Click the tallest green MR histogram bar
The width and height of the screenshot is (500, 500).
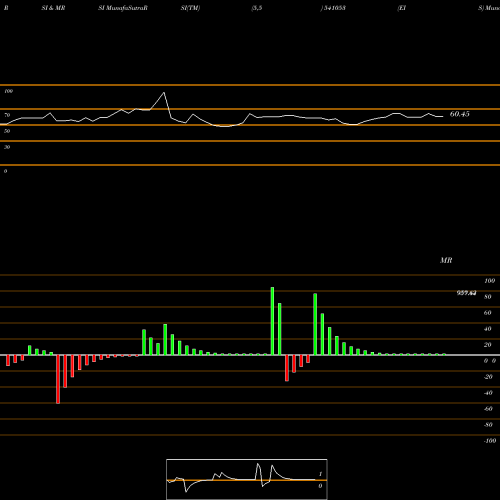click(x=272, y=321)
